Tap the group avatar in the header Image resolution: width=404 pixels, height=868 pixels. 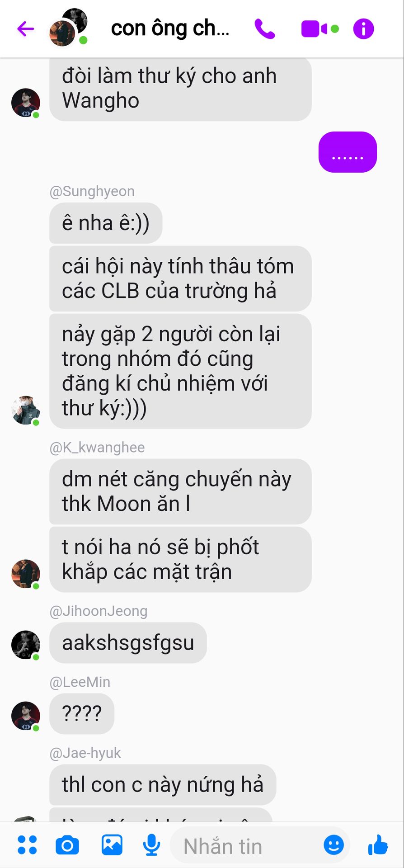(x=68, y=28)
